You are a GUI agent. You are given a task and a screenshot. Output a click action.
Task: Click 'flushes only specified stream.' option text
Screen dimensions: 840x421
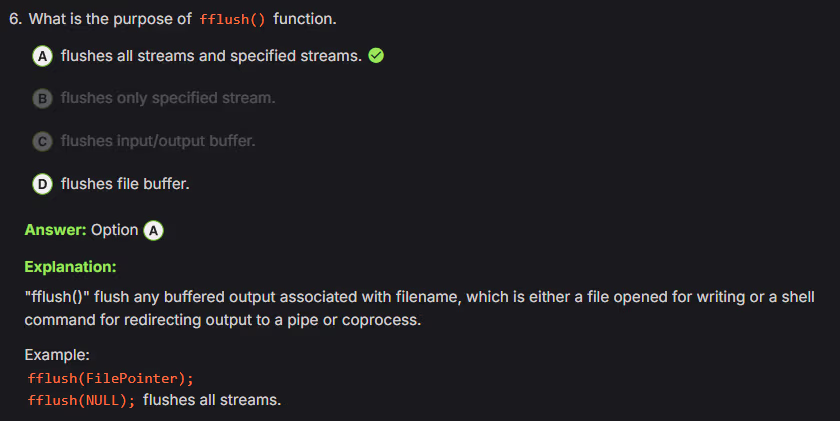[168, 98]
